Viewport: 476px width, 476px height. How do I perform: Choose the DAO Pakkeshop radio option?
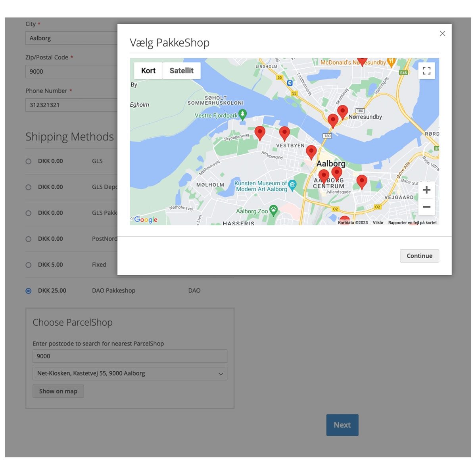pos(29,291)
